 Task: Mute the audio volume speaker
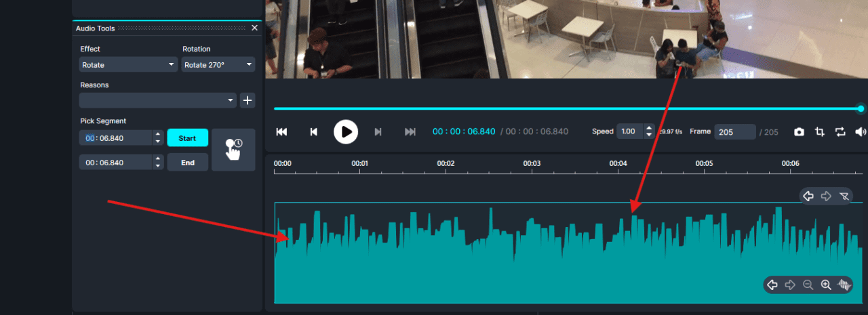click(x=860, y=131)
